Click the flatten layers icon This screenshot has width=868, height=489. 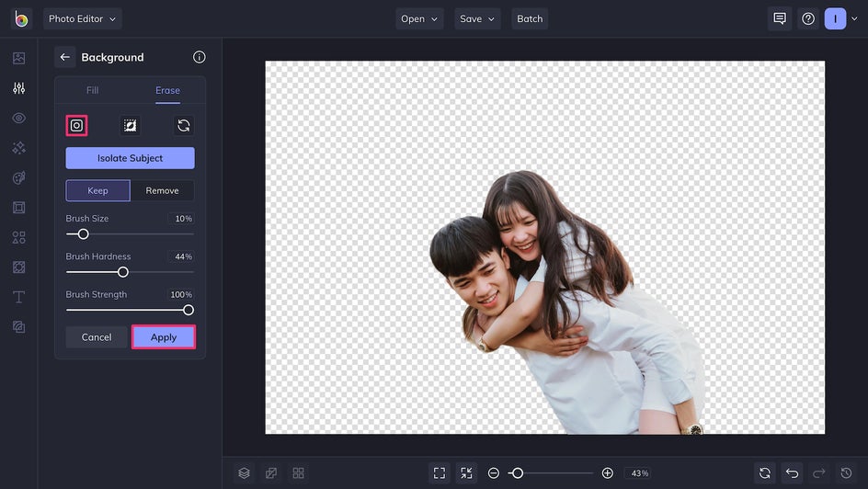click(271, 473)
